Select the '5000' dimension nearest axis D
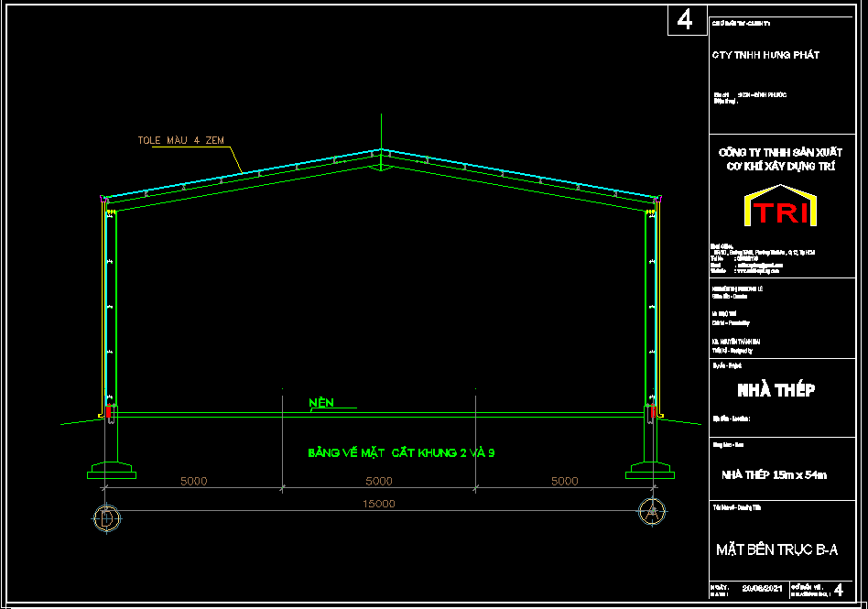868x609 pixels. point(194,481)
